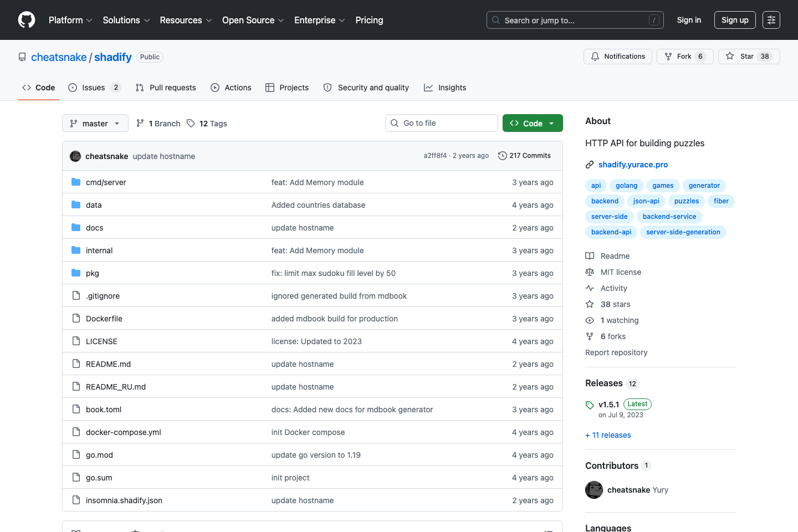The height and width of the screenshot is (532, 798).
Task: Open the notifications bell icon
Action: [x=595, y=56]
